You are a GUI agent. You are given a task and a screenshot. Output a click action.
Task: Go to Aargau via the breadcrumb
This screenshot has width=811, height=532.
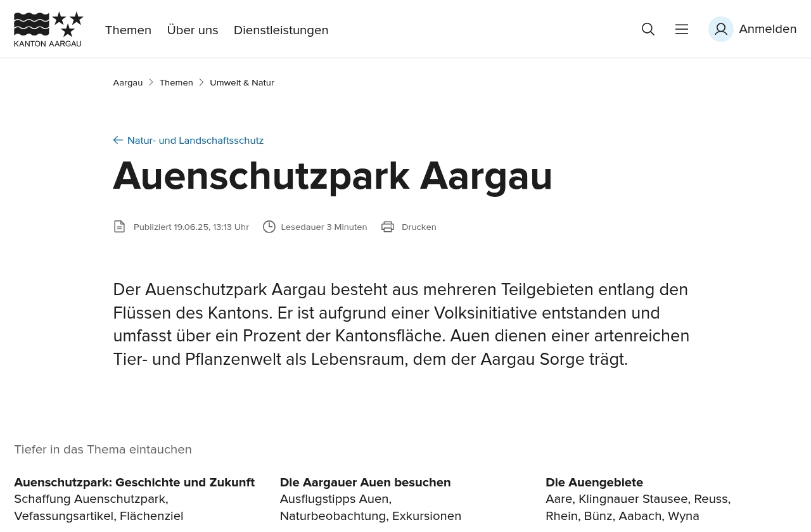pos(127,82)
